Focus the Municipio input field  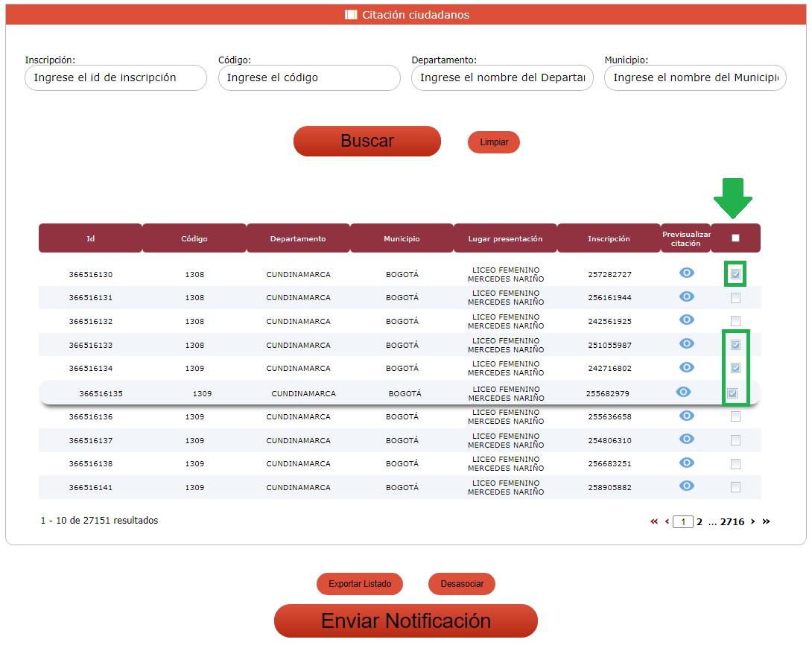[695, 77]
